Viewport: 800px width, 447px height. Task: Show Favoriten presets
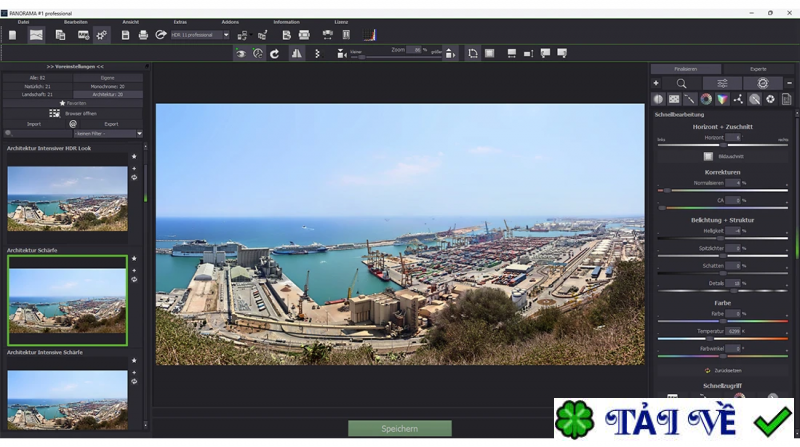pyautogui.click(x=73, y=103)
